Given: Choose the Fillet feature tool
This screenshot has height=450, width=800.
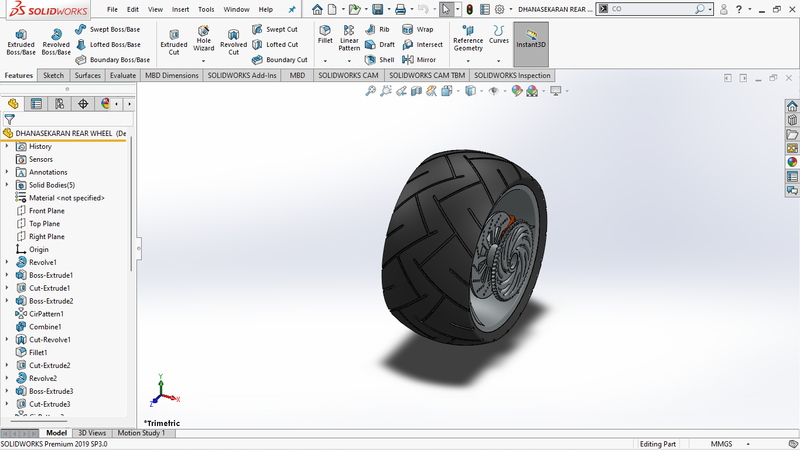Looking at the screenshot, I should [x=325, y=35].
